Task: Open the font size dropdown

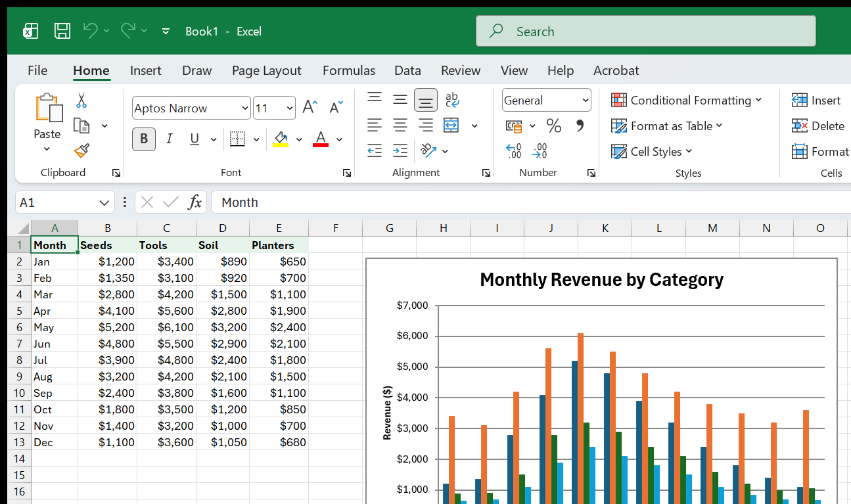Action: [x=290, y=108]
